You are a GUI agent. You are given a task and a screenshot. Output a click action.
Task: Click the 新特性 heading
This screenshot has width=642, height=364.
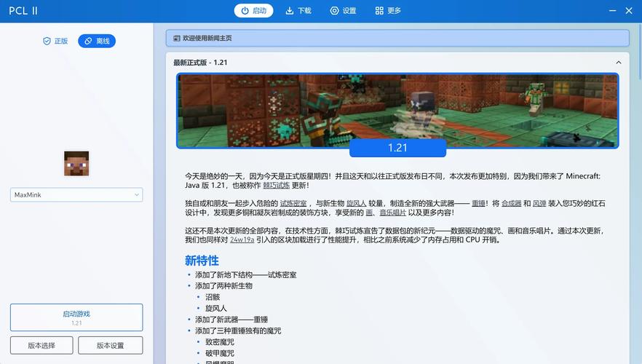(x=202, y=261)
